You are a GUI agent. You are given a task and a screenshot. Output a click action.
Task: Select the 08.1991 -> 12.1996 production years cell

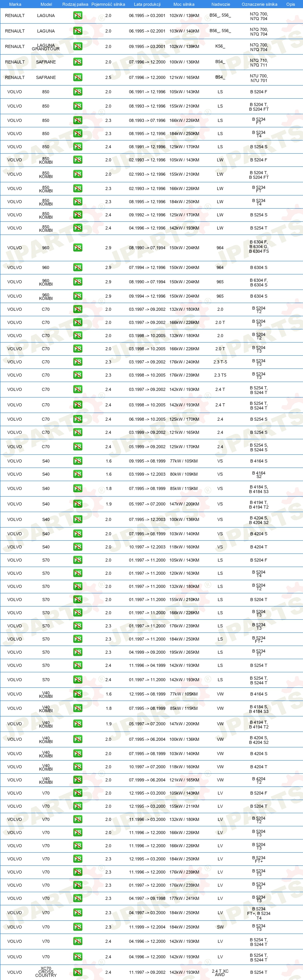147,147
